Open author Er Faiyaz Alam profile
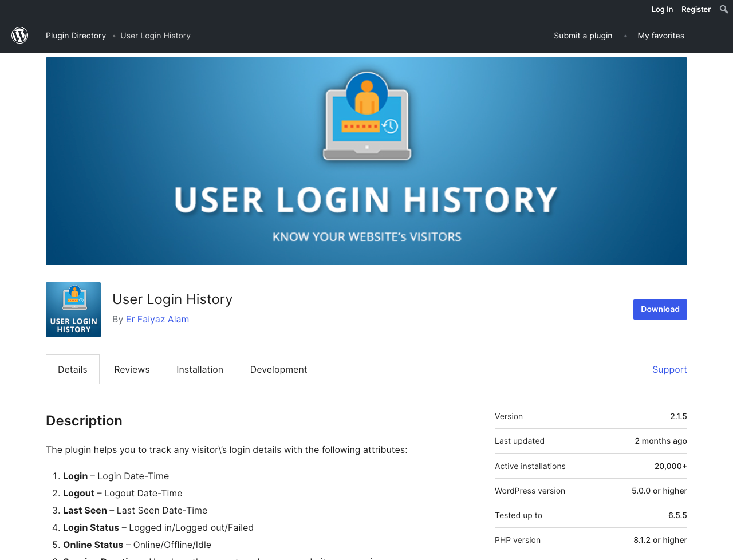733x560 pixels. [157, 320]
